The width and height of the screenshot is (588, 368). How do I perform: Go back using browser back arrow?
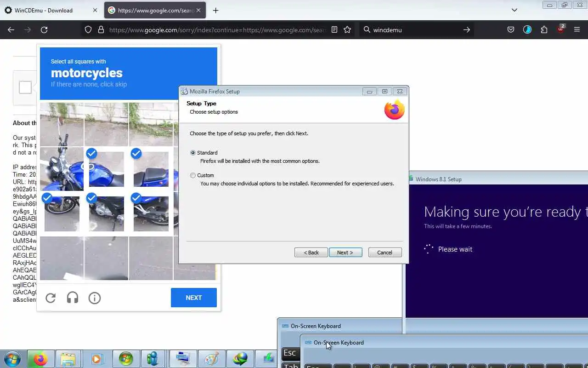coord(11,29)
